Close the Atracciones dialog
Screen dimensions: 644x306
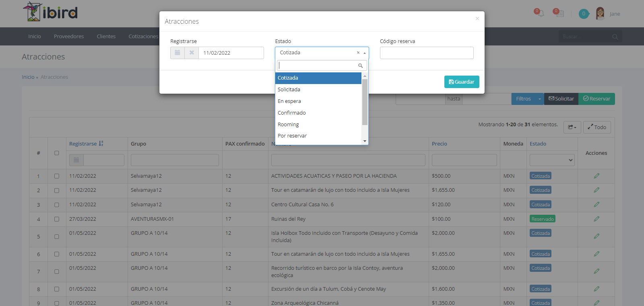(x=477, y=18)
